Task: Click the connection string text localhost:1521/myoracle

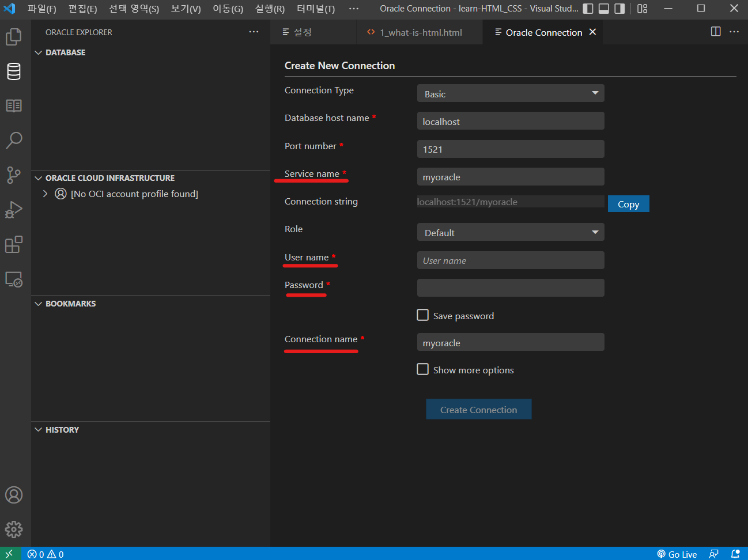Action: (x=467, y=202)
